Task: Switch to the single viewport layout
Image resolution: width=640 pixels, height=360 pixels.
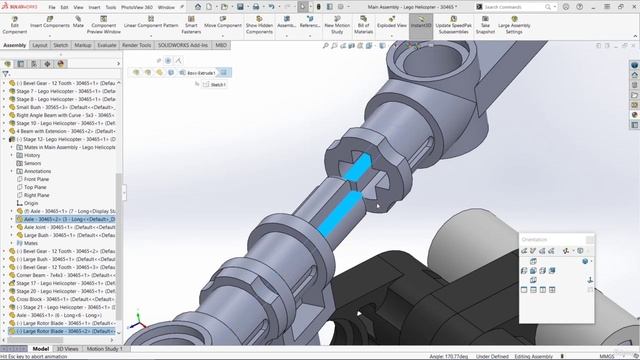Action: pyautogui.click(x=524, y=290)
